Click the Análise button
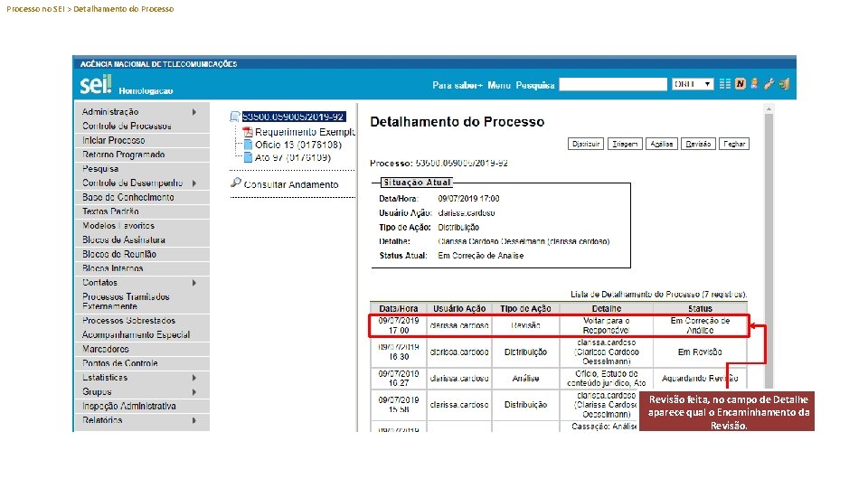This screenshot has height=488, width=868. (x=662, y=144)
